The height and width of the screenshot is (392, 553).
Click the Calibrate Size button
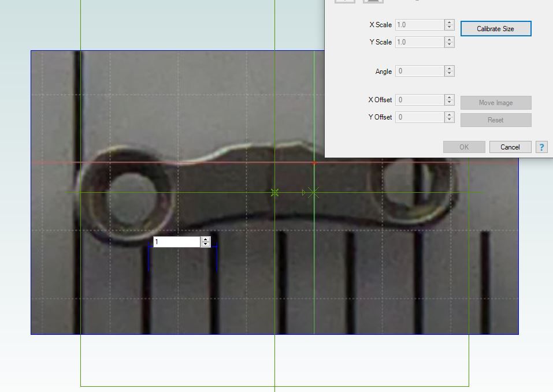(496, 28)
